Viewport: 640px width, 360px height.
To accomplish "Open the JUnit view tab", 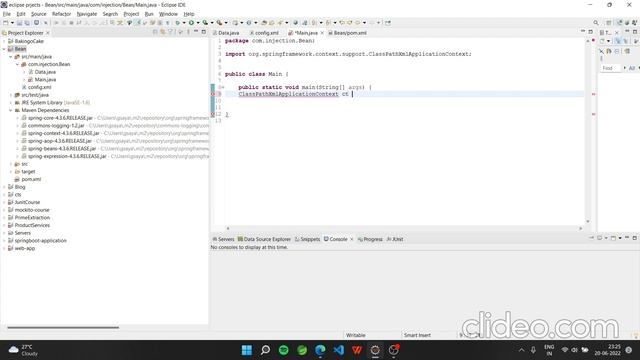I will [395, 239].
